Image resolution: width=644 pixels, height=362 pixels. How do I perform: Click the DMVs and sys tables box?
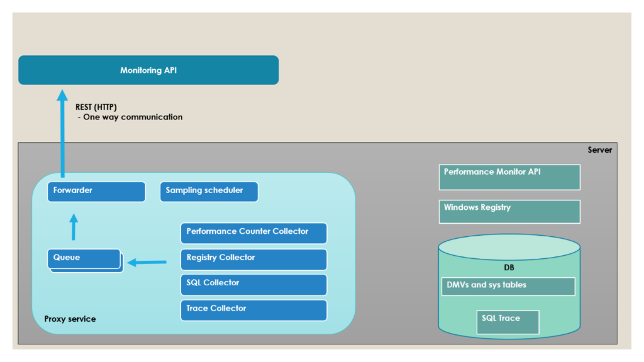tap(508, 286)
